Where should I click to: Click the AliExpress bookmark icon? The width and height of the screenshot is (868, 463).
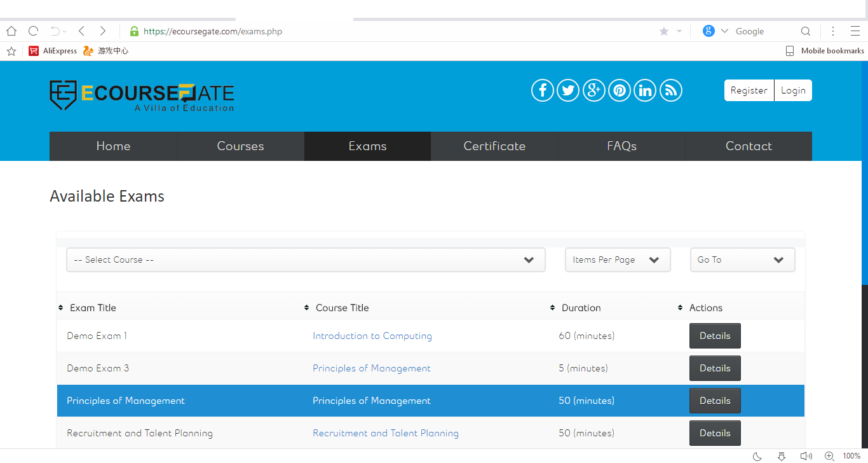tap(33, 51)
